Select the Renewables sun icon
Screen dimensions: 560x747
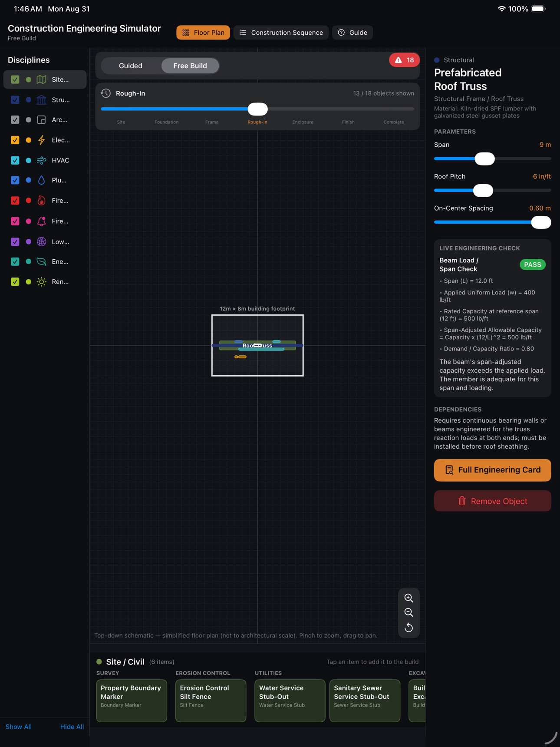click(41, 282)
